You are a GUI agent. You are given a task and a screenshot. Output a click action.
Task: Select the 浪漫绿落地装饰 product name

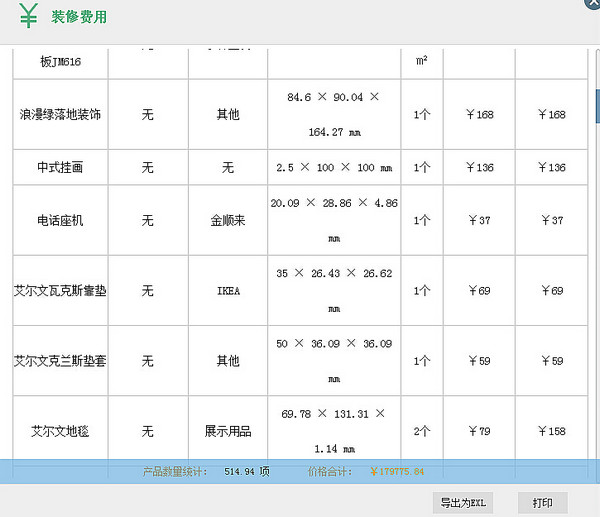point(60,114)
